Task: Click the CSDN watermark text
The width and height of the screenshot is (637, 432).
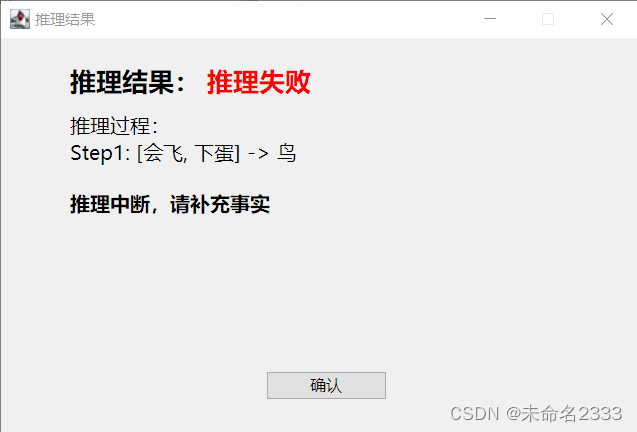Action: click(474, 414)
